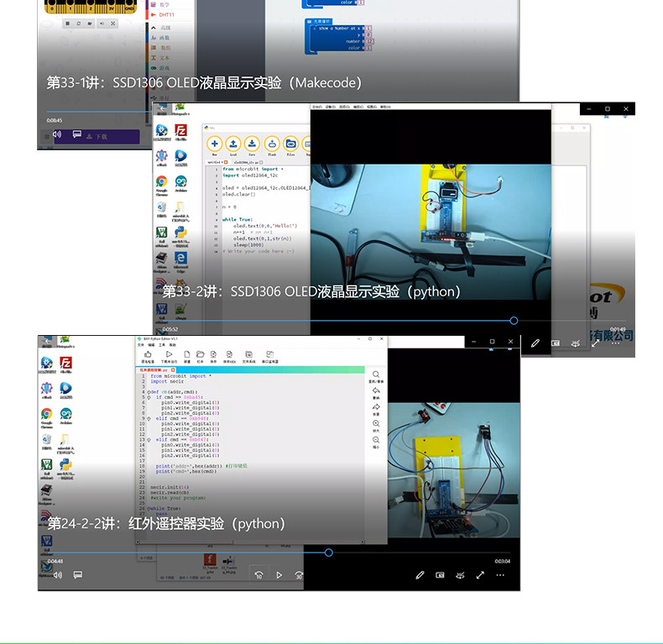Collapse the def cb code fold marker
The width and height of the screenshot is (663, 644).
point(149,392)
